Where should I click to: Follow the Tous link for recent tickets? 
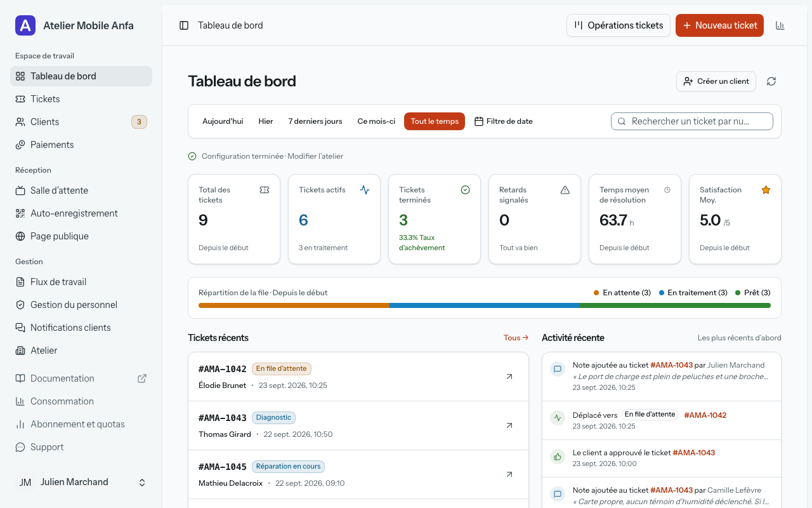516,338
